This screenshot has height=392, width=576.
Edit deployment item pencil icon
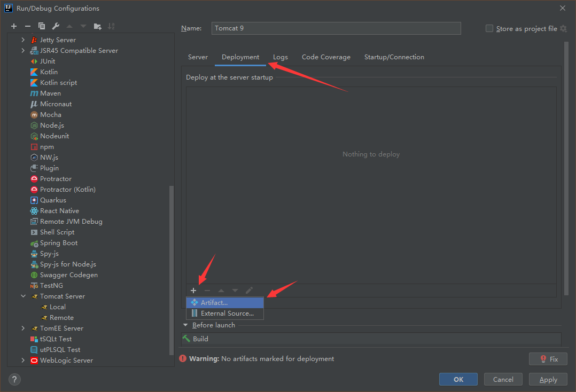coord(249,291)
